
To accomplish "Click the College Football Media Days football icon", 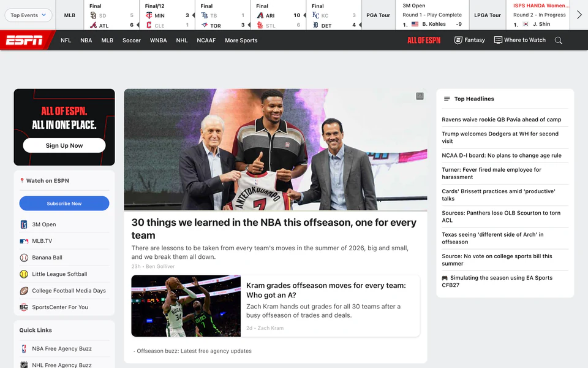I will pos(24,291).
